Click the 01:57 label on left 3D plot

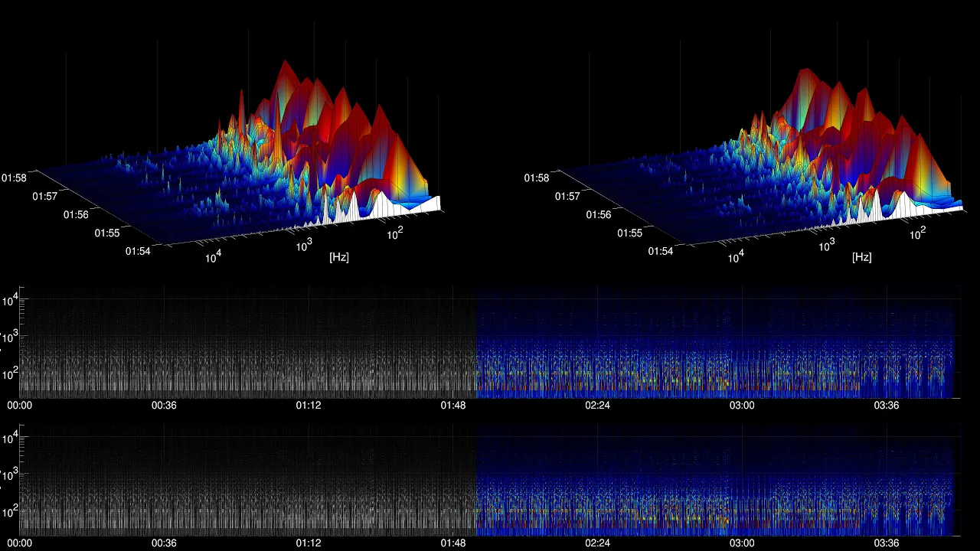coord(45,197)
